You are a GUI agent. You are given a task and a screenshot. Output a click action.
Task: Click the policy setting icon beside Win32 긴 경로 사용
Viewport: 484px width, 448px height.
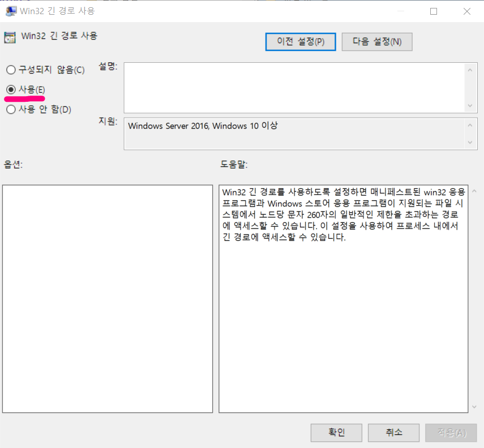point(10,37)
